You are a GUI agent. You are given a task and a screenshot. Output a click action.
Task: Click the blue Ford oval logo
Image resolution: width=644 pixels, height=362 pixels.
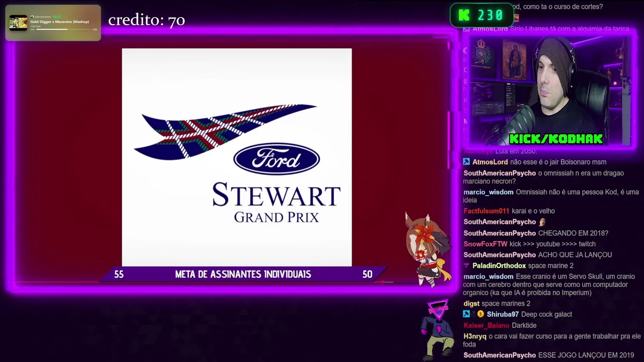[276, 159]
